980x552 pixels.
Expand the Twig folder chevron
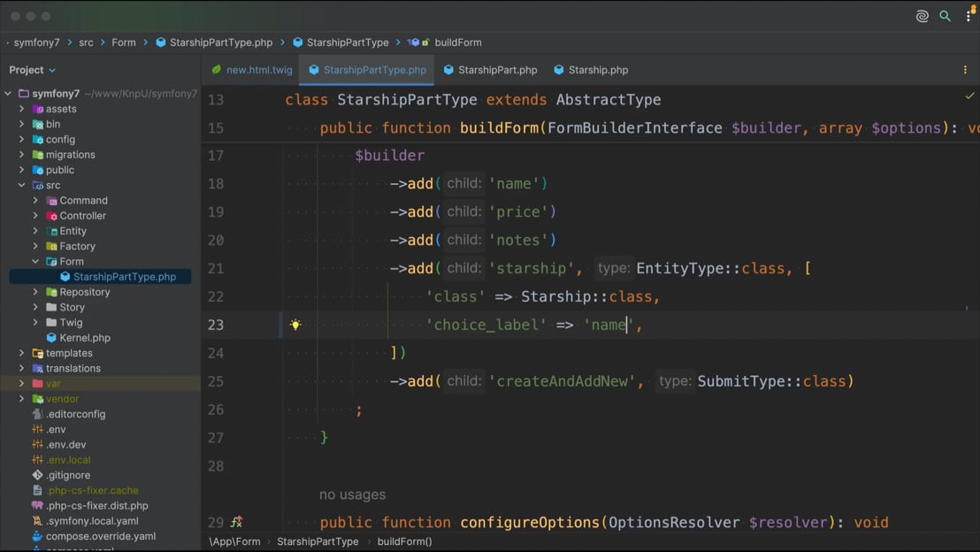click(35, 323)
